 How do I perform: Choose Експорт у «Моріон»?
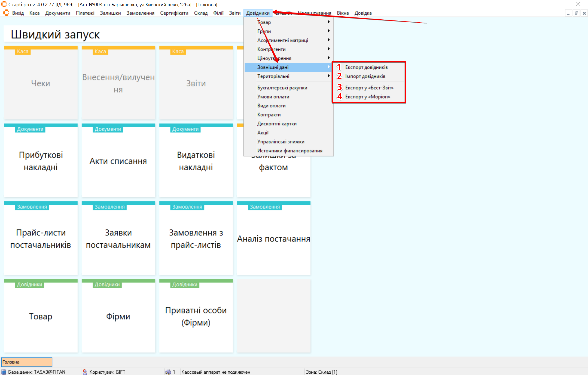pos(369,96)
